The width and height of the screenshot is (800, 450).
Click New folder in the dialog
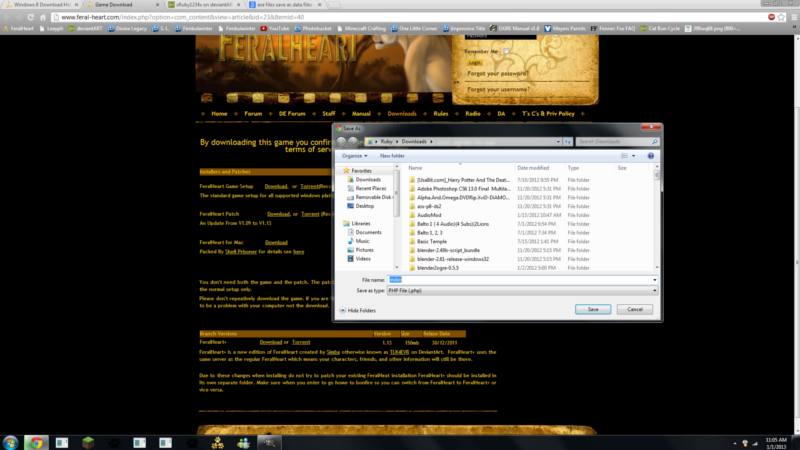392,156
